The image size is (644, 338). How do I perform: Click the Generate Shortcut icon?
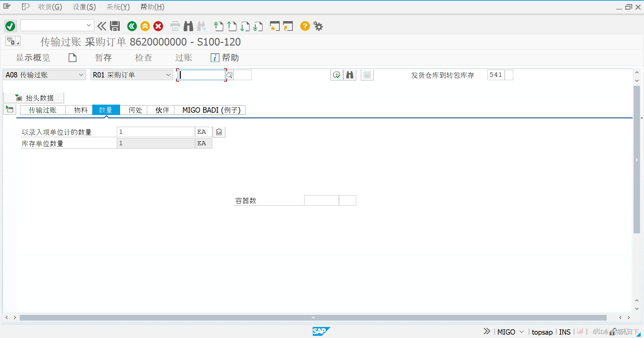288,26
